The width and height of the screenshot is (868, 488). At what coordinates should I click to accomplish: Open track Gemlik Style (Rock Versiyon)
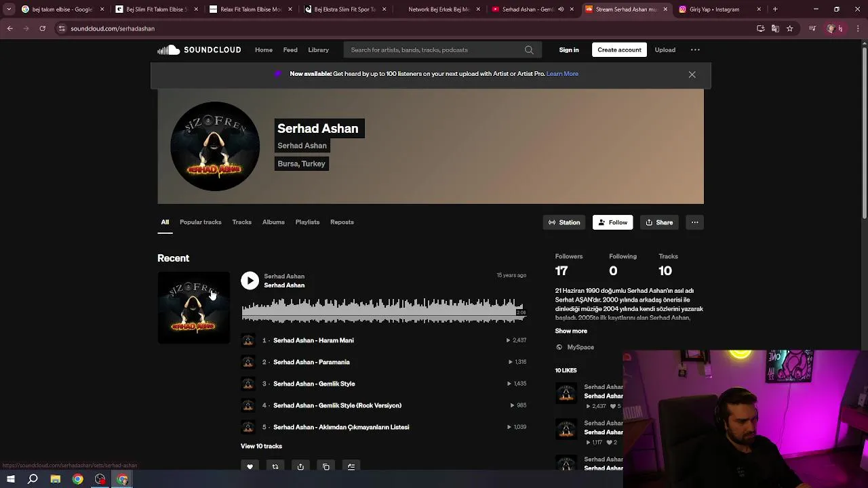337,405
